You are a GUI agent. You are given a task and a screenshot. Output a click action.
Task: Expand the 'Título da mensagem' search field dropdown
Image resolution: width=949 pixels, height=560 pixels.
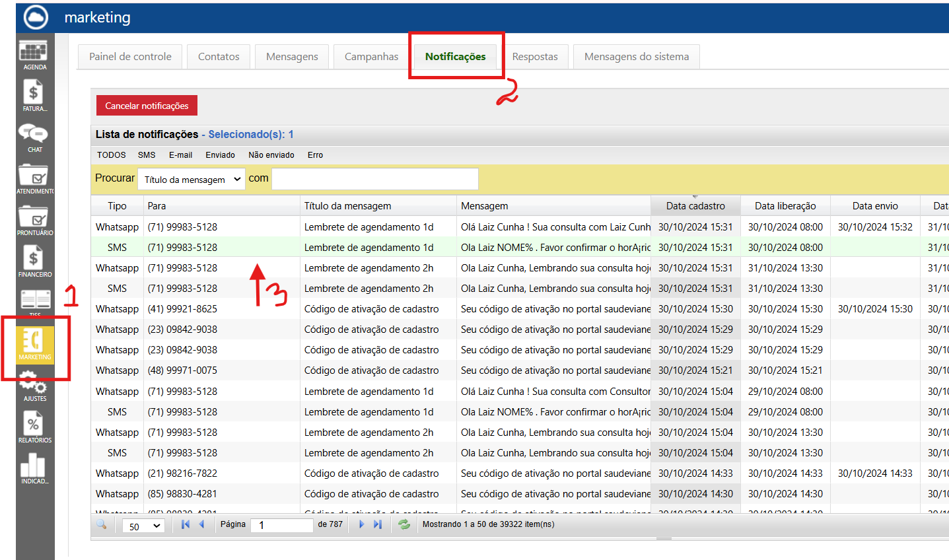[192, 180]
